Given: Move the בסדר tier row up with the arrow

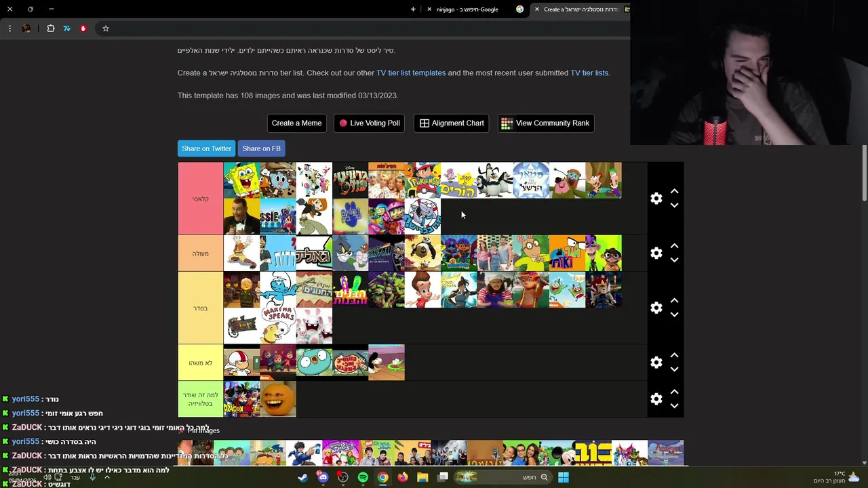Looking at the screenshot, I should pos(674,301).
